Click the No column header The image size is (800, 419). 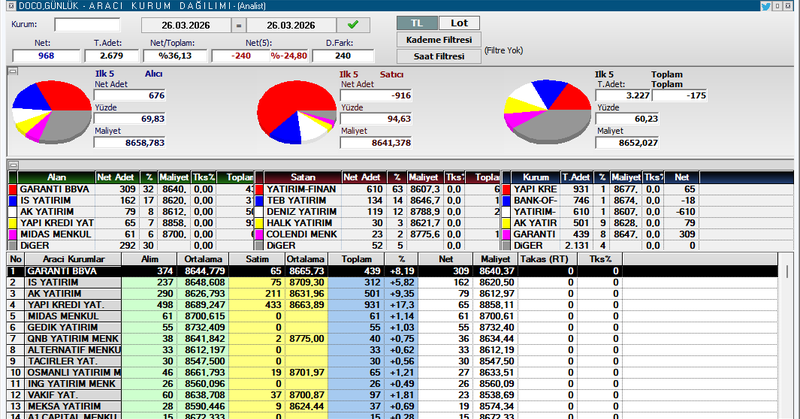pyautogui.click(x=15, y=259)
